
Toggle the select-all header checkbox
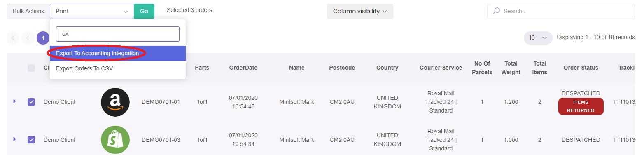(x=31, y=68)
